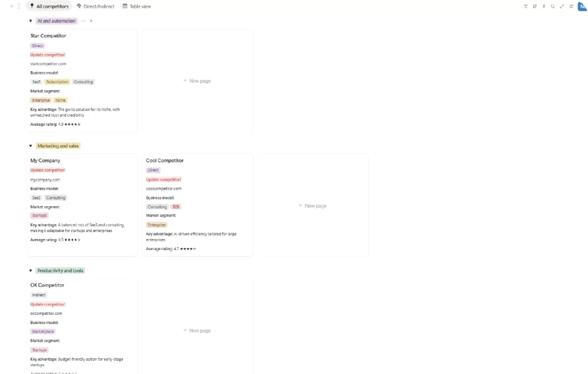Collapse the Marketing and sales group
588x374 pixels.
(x=30, y=146)
